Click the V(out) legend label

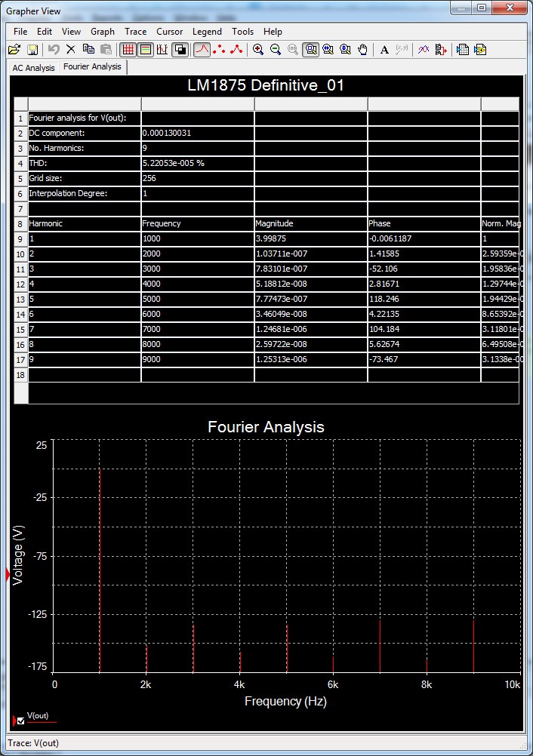38,715
